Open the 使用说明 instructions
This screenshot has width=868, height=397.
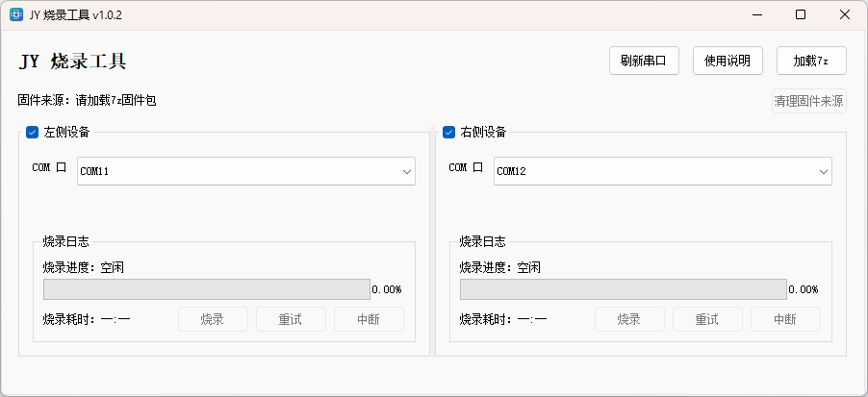point(728,61)
